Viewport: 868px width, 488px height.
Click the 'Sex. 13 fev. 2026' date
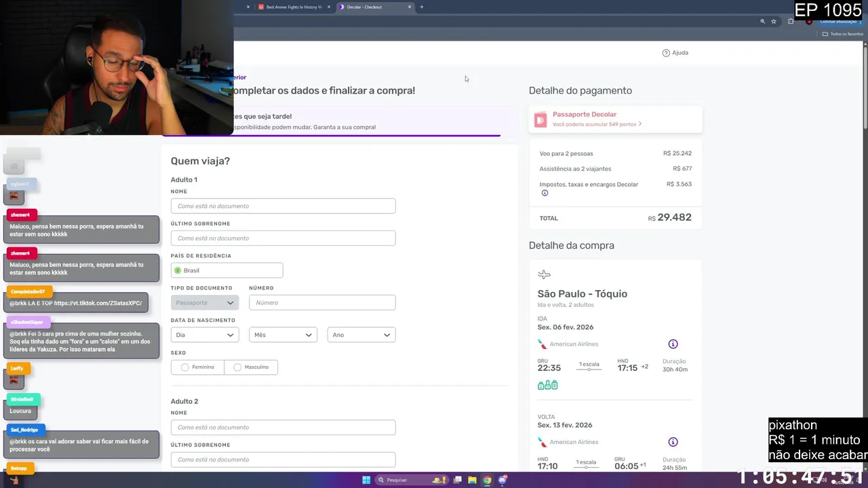pos(565,425)
